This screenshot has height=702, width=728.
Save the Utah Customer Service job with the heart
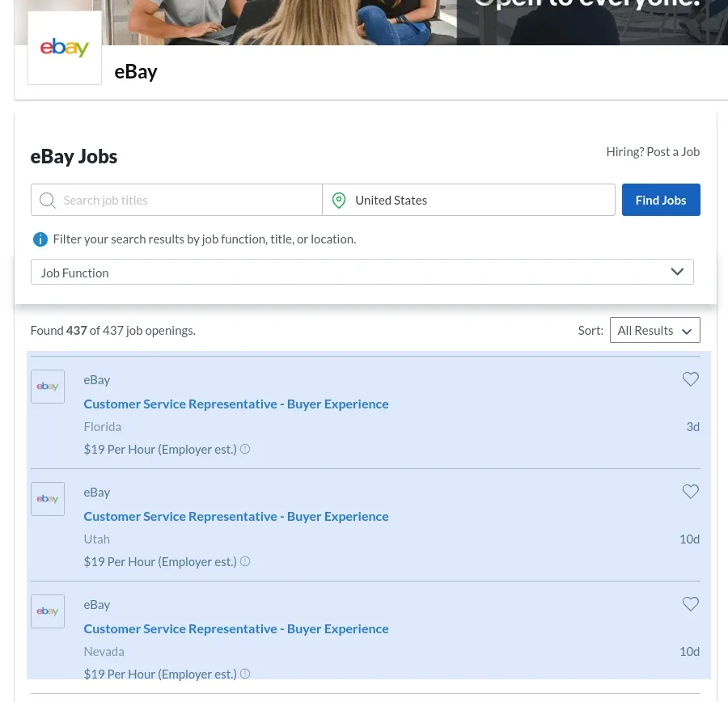point(691,491)
